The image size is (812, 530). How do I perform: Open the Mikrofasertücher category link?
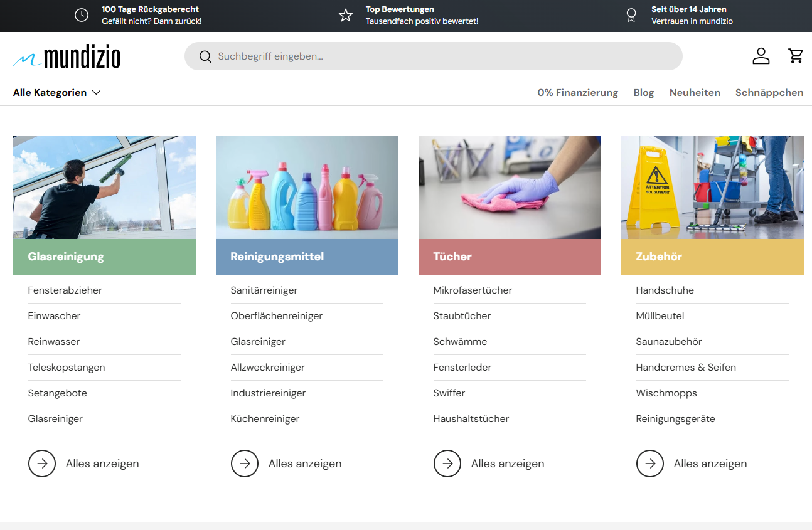click(x=473, y=290)
